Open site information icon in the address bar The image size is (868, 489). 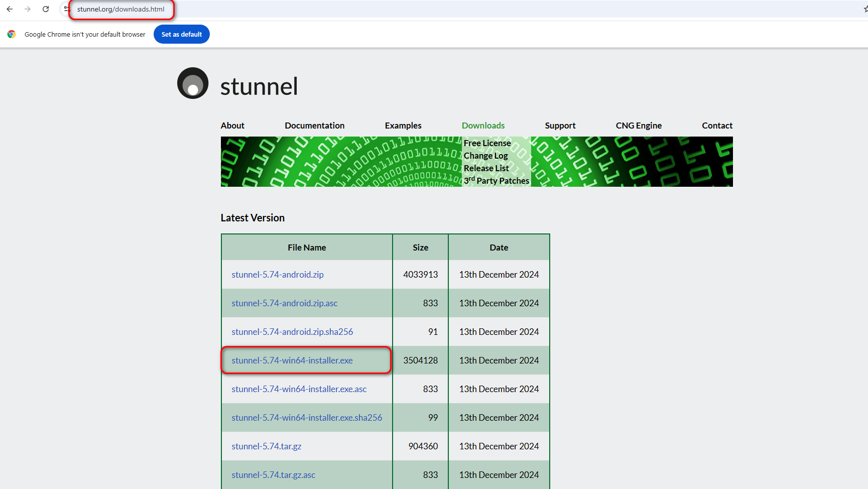click(67, 9)
